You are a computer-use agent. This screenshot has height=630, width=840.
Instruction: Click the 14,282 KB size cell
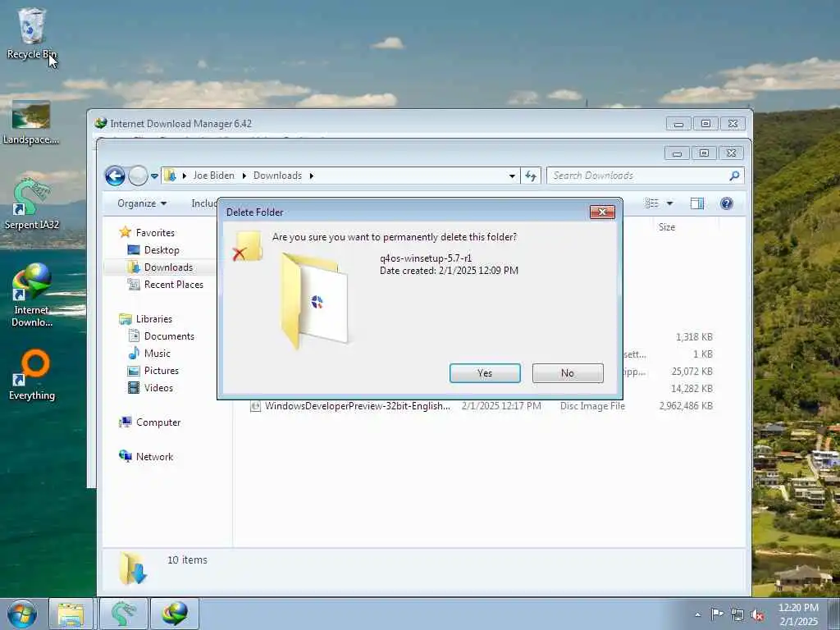tap(692, 388)
